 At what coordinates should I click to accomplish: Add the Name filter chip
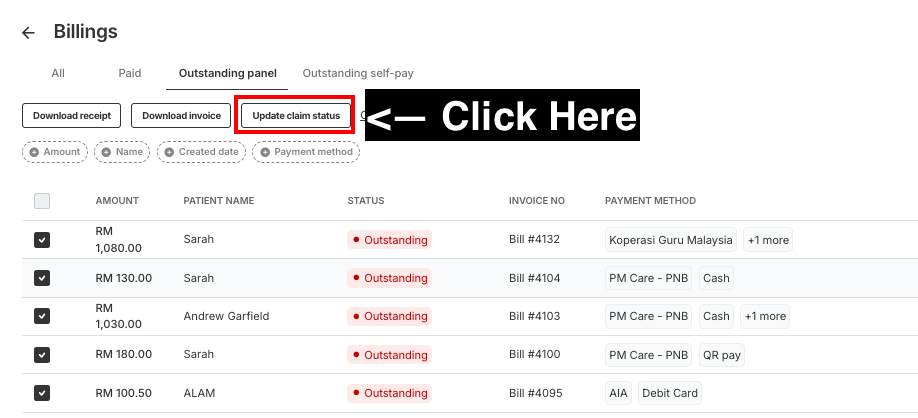tap(122, 152)
